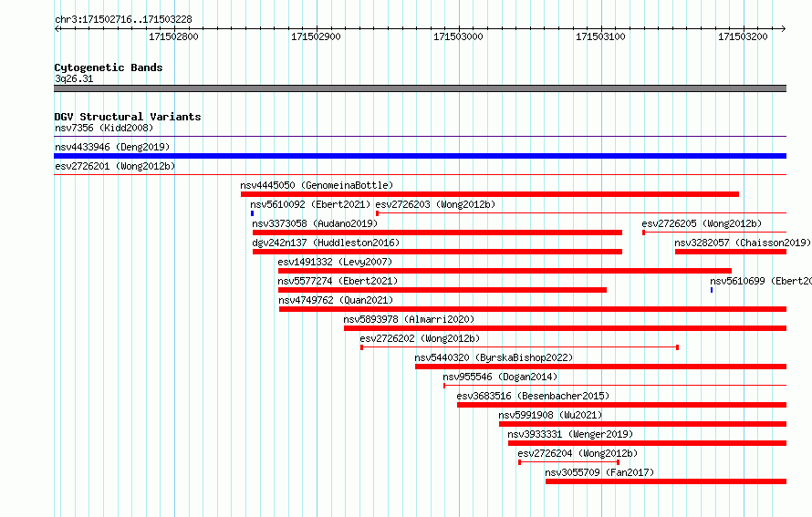Viewport: 812px width, 517px height.
Task: Open esv3683516 (Besenbacher2015) variant label
Action: pyautogui.click(x=533, y=396)
